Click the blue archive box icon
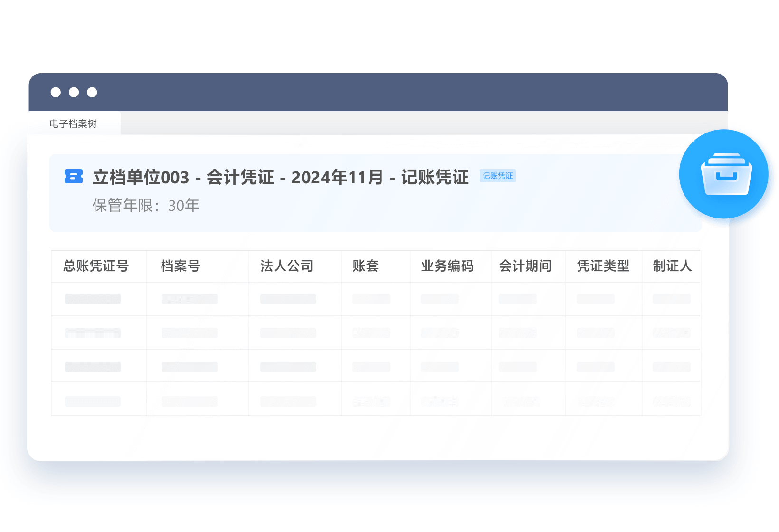 point(724,174)
